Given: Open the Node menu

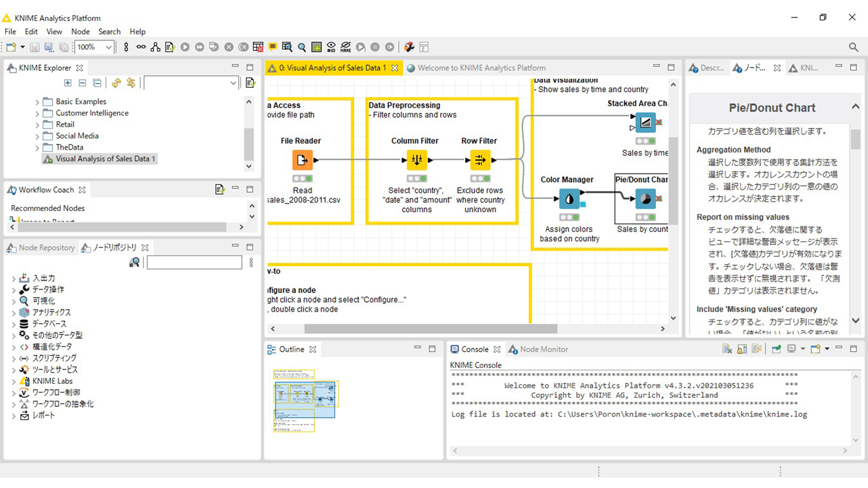Looking at the screenshot, I should click(80, 31).
